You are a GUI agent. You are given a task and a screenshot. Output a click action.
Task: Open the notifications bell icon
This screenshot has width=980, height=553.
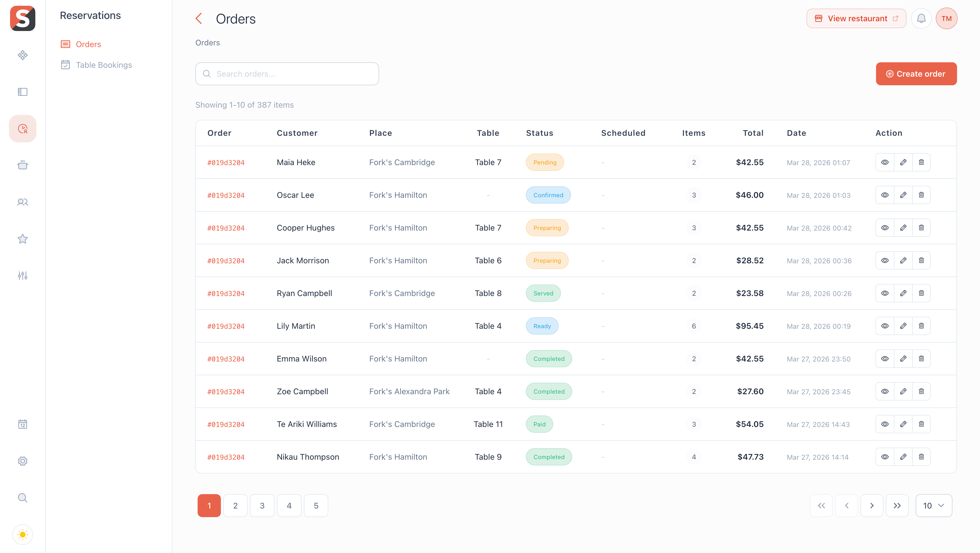[x=921, y=18]
